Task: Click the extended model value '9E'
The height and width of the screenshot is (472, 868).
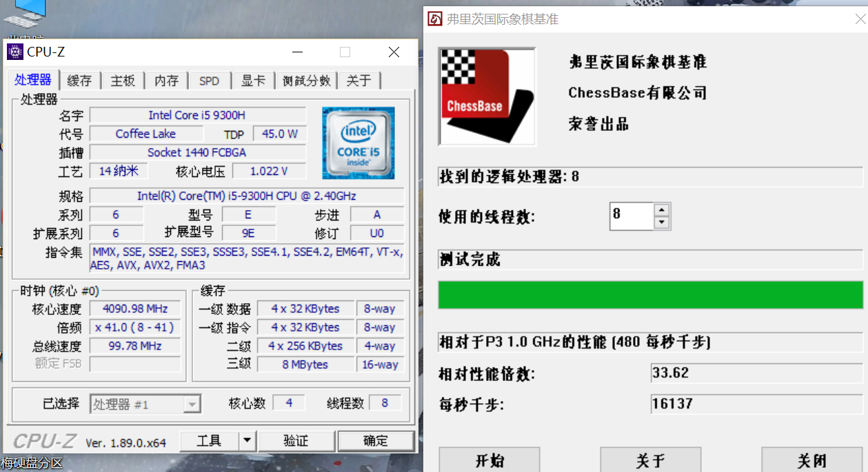Action: pos(248,233)
